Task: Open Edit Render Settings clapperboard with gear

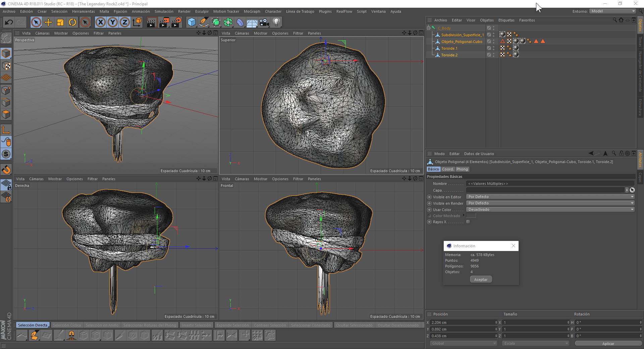Action: [176, 22]
